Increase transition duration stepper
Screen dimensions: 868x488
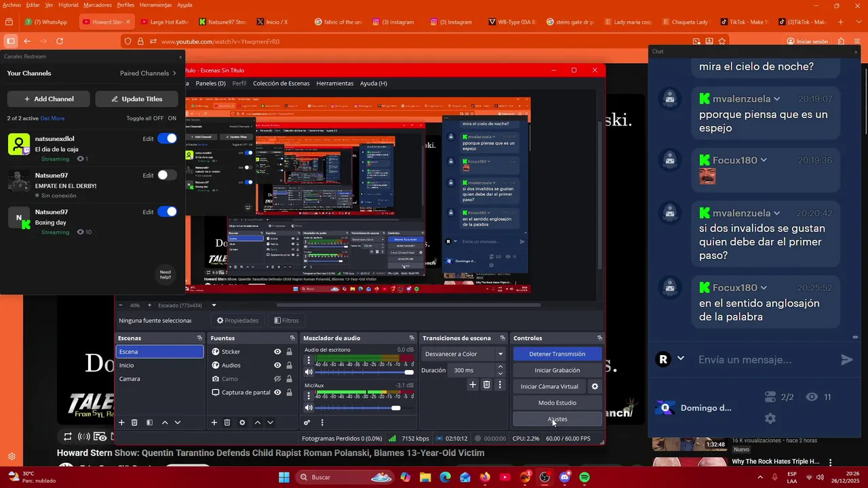pos(500,367)
